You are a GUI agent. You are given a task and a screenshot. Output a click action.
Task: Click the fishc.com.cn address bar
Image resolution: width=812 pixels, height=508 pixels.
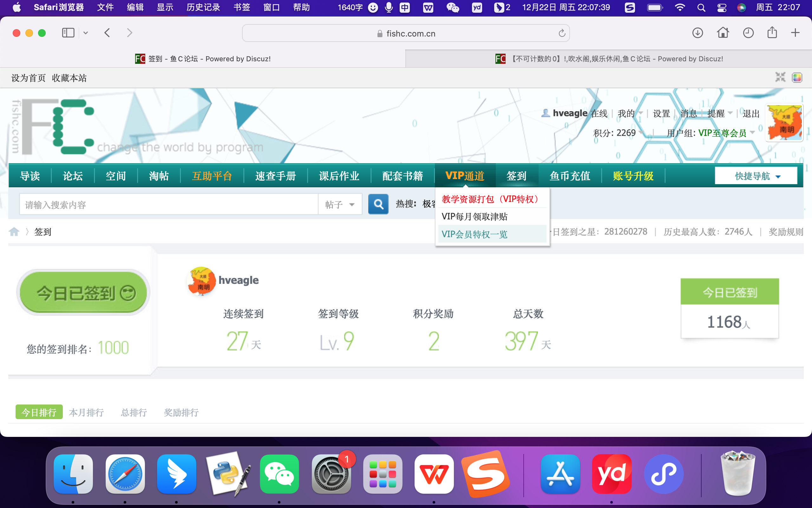coord(406,33)
